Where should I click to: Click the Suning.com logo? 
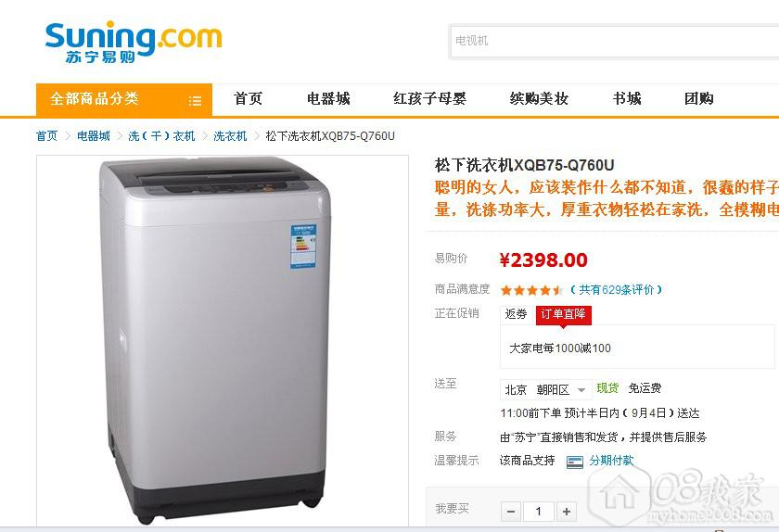click(134, 42)
